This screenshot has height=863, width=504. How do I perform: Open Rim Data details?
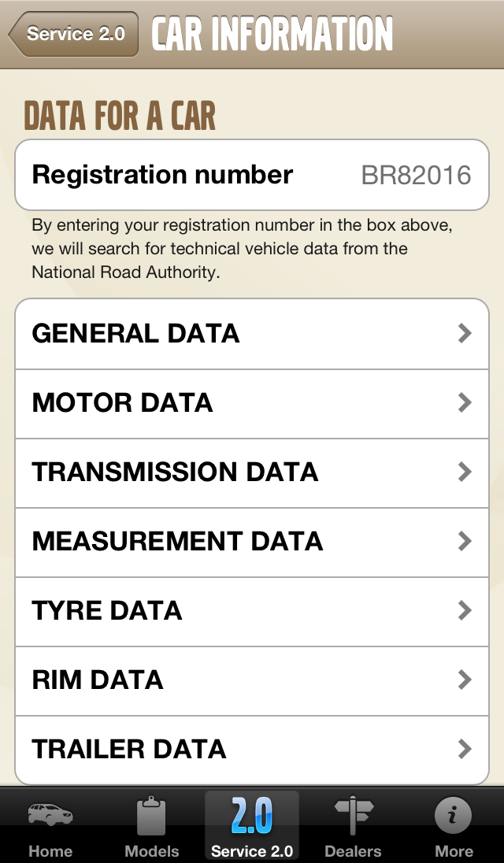click(x=252, y=680)
